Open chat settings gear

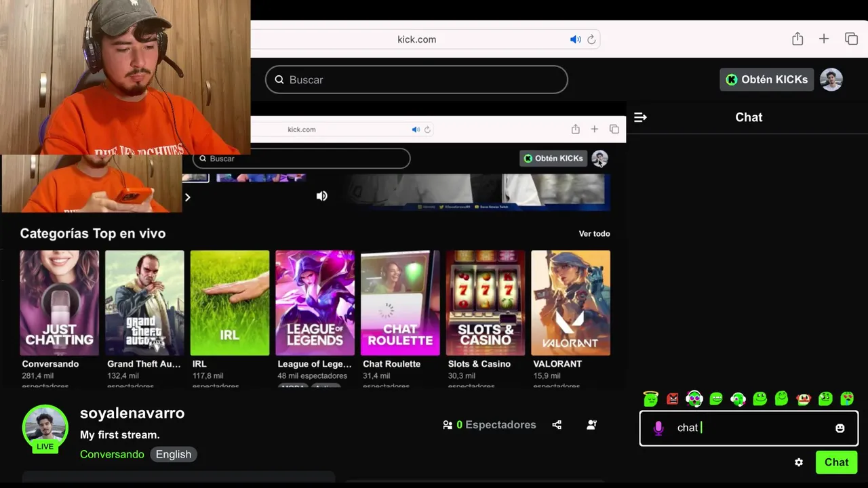point(799,462)
